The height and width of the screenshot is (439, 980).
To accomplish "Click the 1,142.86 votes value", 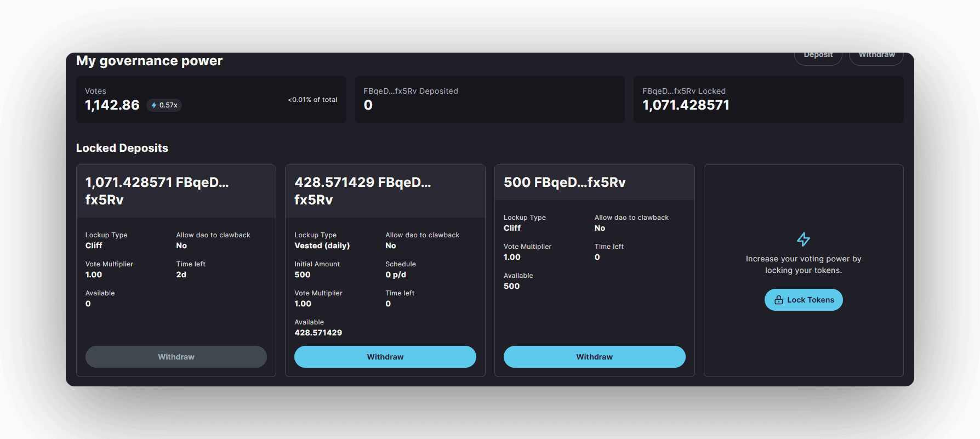I will (112, 105).
